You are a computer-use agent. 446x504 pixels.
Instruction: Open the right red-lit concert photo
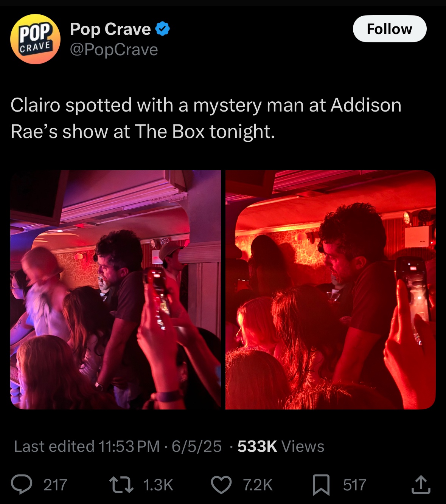[x=331, y=290]
